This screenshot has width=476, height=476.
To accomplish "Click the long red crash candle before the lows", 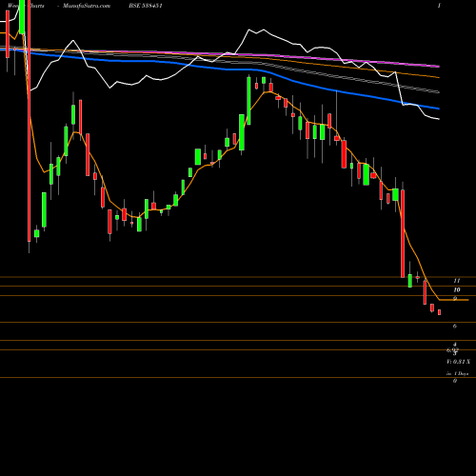I will [x=403, y=233].
